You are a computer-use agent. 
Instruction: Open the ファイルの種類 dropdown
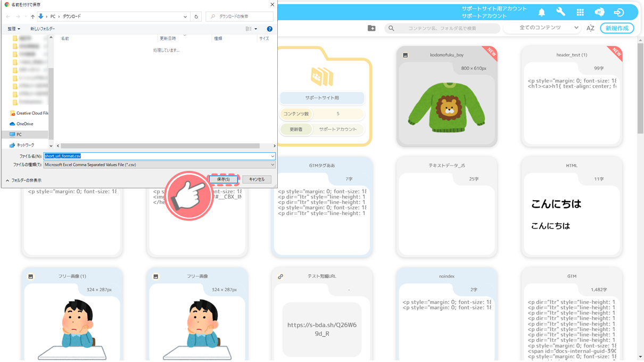tap(159, 165)
